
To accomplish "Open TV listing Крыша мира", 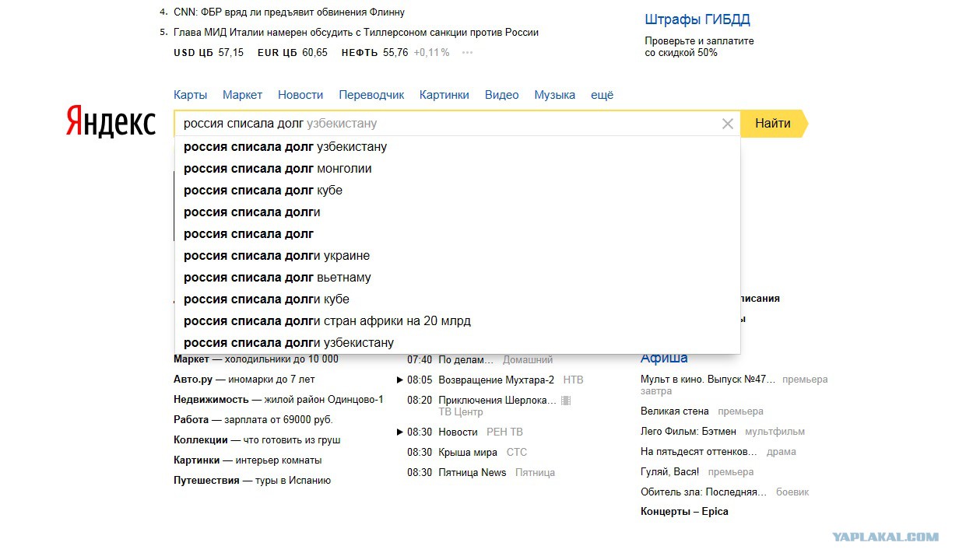I will point(467,452).
